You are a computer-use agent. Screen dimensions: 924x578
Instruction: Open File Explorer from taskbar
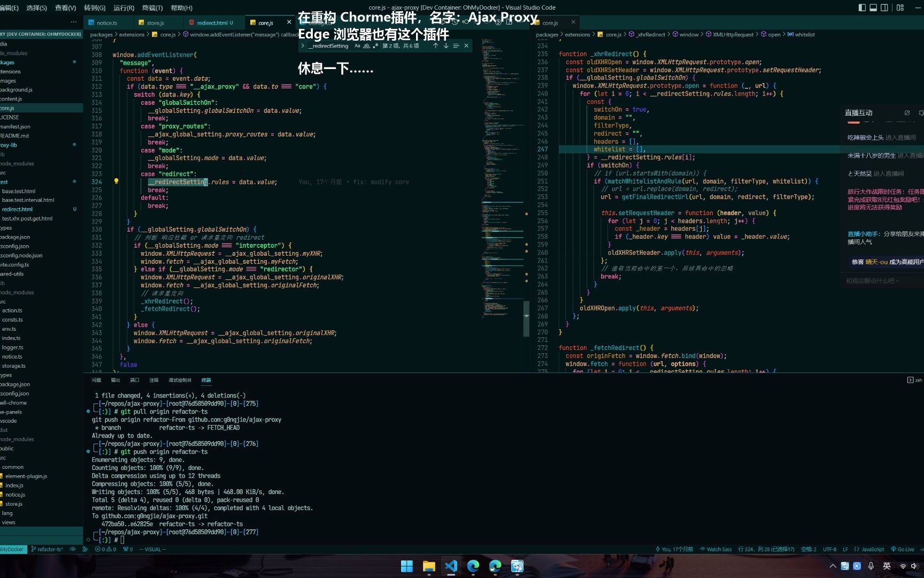(429, 566)
